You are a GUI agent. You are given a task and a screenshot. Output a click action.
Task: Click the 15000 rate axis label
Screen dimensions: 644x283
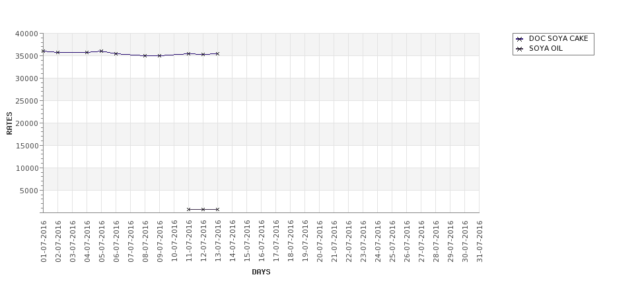(26, 146)
